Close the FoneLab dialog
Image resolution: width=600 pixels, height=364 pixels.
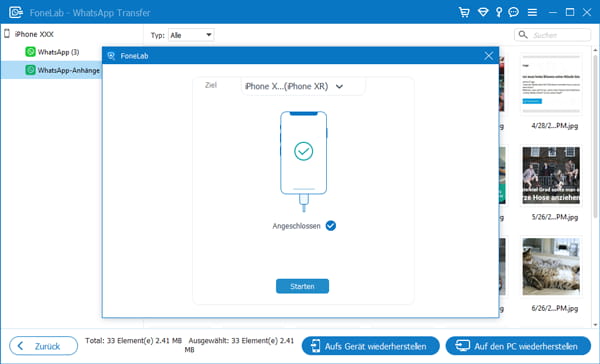pos(489,56)
